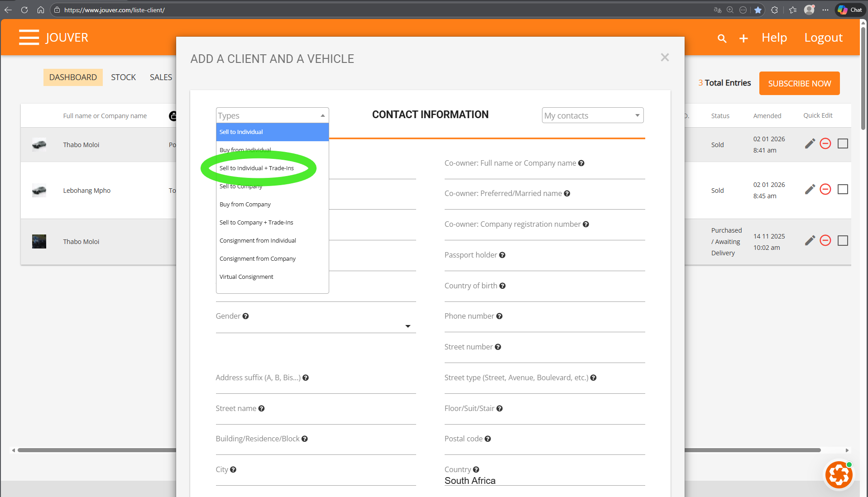Viewport: 868px width, 497px height.
Task: Expand the Gender dropdown arrow
Action: click(x=408, y=326)
